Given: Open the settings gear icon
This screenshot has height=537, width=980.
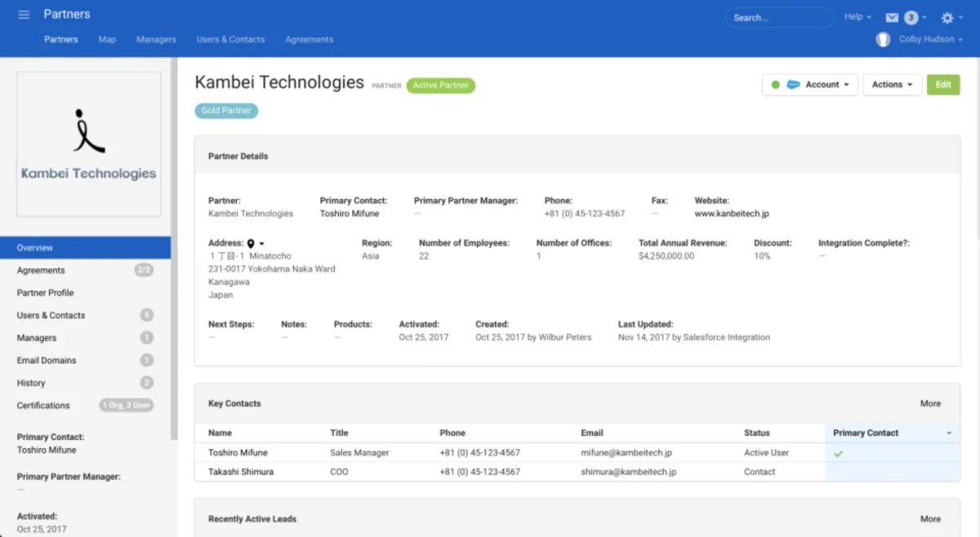Looking at the screenshot, I should [947, 17].
